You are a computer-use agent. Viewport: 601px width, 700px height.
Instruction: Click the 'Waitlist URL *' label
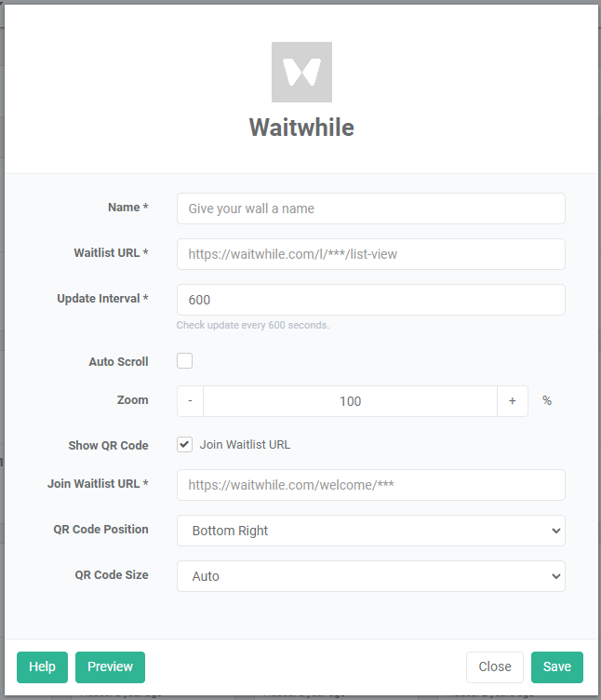[111, 252]
